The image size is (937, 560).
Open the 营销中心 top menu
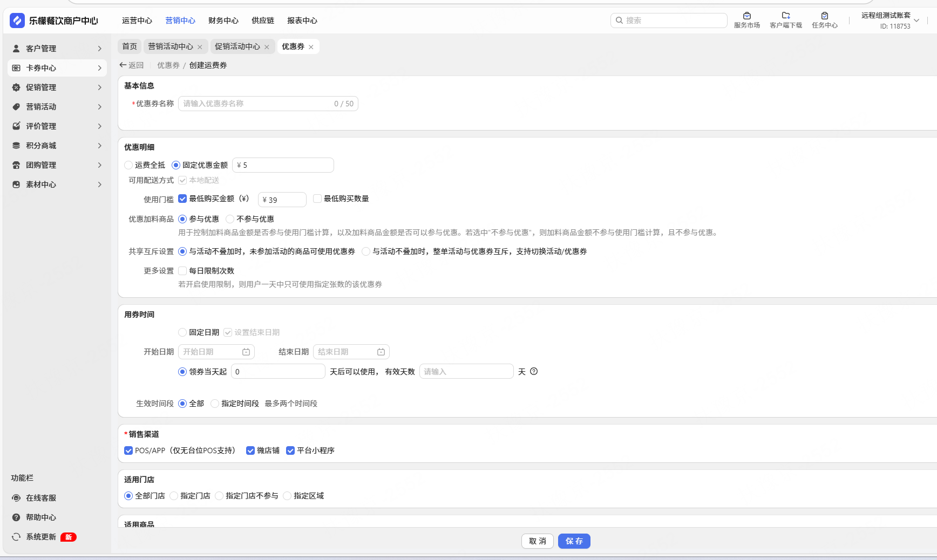click(x=180, y=21)
